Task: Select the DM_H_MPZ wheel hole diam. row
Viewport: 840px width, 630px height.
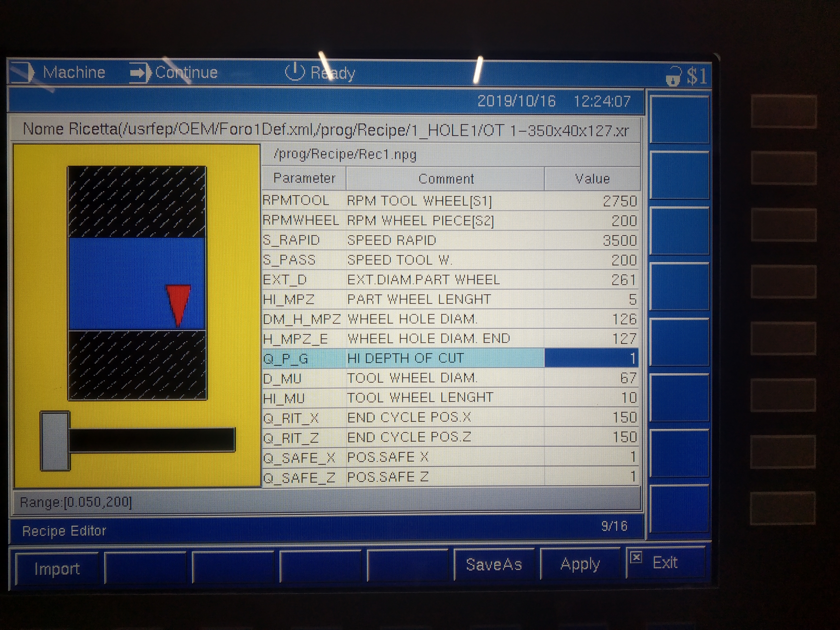Action: tap(450, 319)
